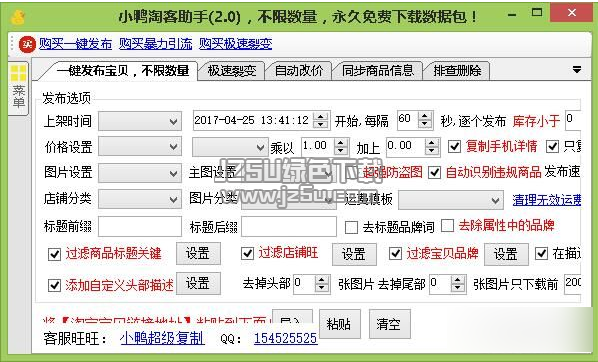Image resolution: width=598 pixels, height=362 pixels.
Task: Enable 去除属性中的品牌 checkbox
Action: pyautogui.click(x=447, y=225)
